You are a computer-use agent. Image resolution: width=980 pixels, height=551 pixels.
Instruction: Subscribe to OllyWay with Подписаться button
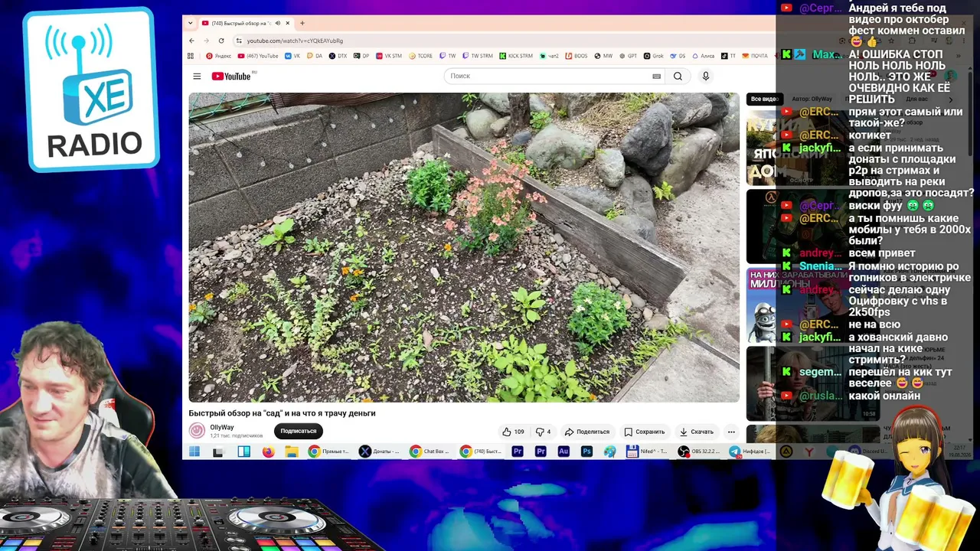pyautogui.click(x=299, y=432)
